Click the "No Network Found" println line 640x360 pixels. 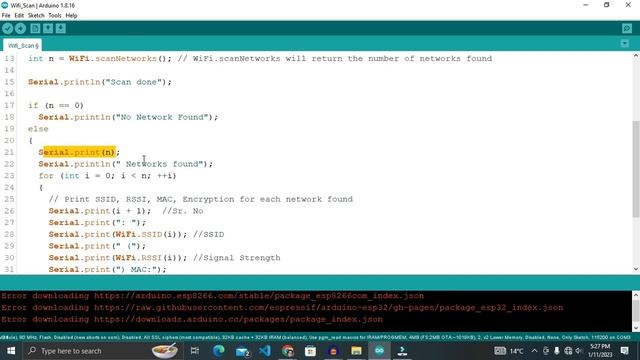tap(128, 117)
